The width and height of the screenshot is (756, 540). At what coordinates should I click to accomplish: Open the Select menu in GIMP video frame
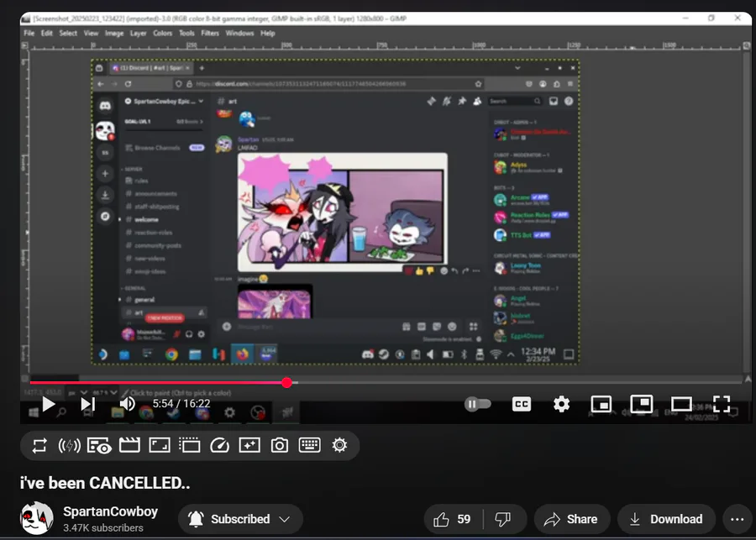point(68,34)
